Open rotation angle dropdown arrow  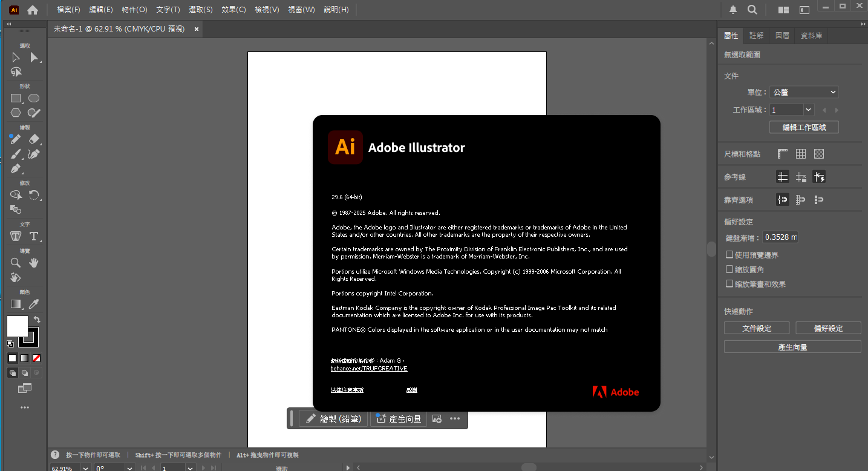tap(129, 468)
